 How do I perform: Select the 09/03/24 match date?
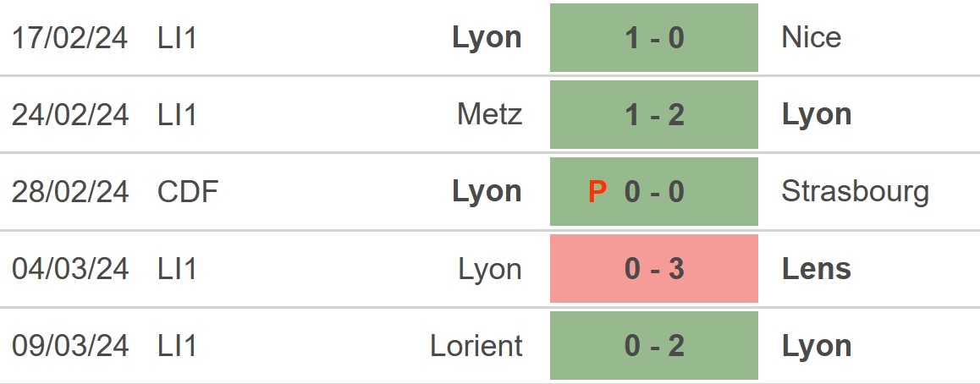click(70, 345)
